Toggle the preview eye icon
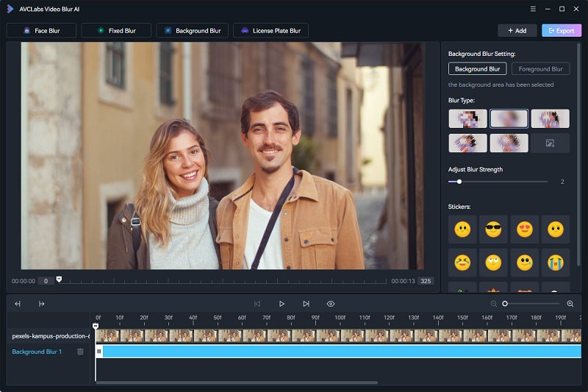This screenshot has width=588, height=392. (330, 304)
